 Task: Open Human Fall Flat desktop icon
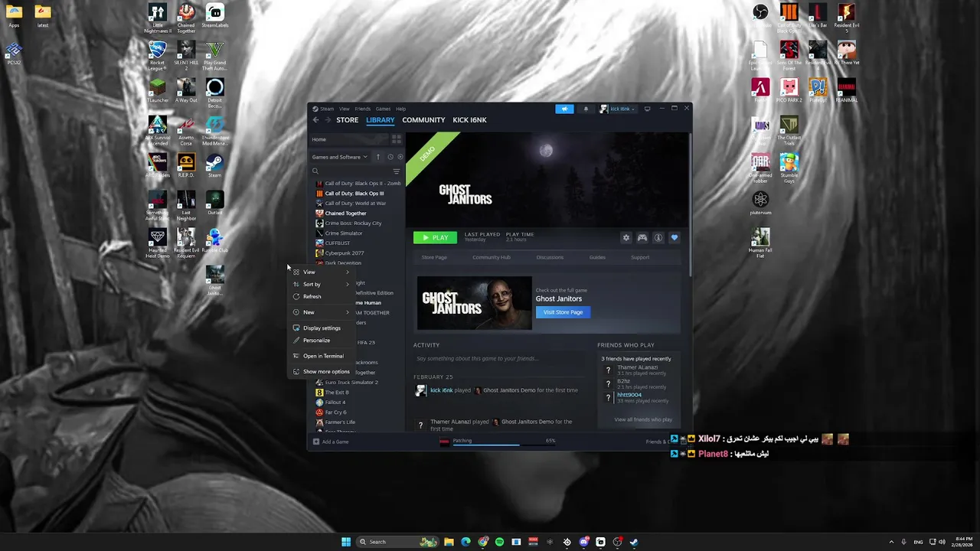pyautogui.click(x=760, y=243)
